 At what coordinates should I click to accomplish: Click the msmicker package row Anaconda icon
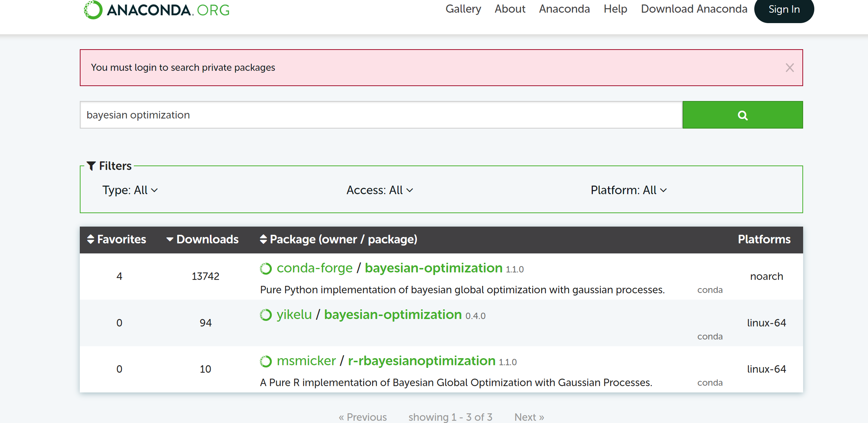click(x=266, y=361)
